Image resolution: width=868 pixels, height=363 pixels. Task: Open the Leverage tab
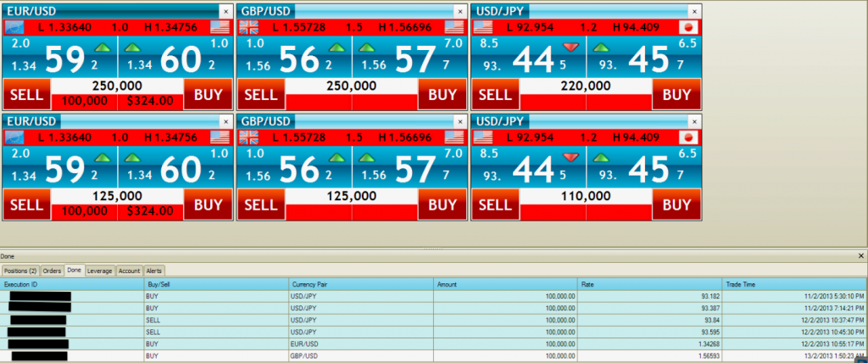pyautogui.click(x=98, y=271)
